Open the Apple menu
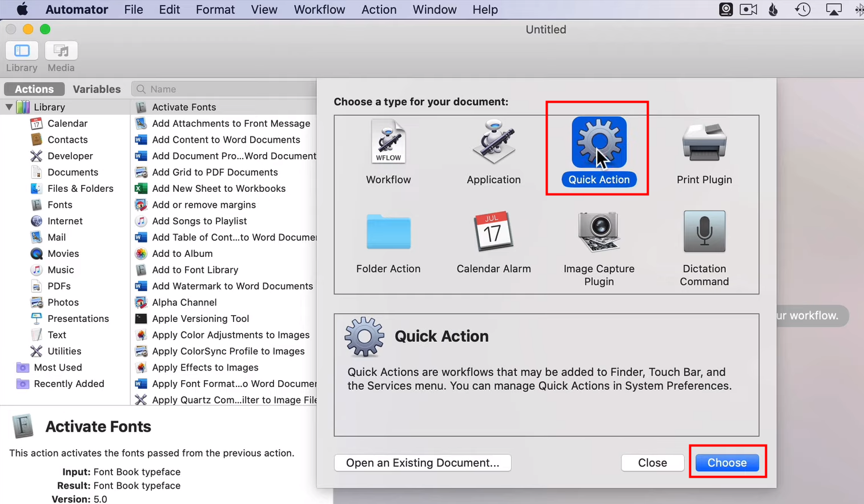Image resolution: width=864 pixels, height=504 pixels. tap(22, 9)
